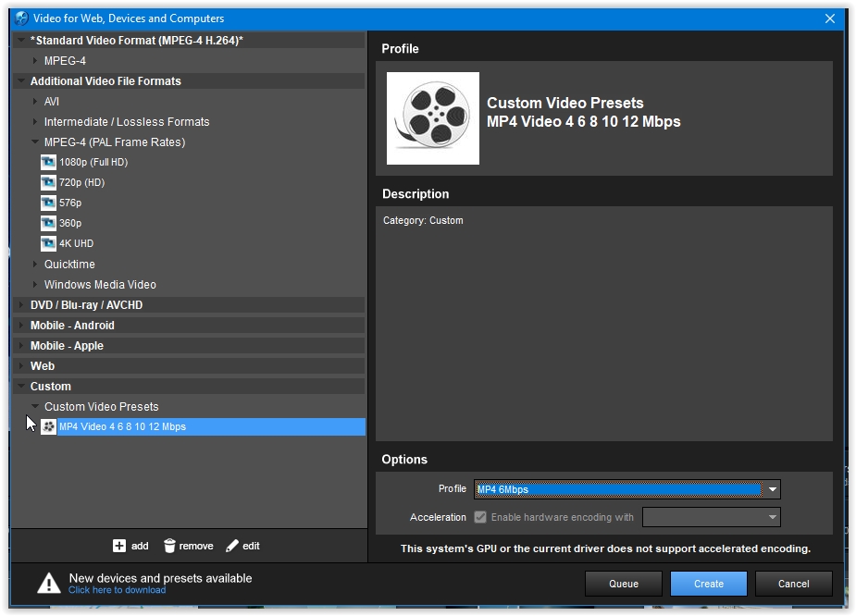Expand the Mobile - Android category
This screenshot has width=856, height=616.
tap(21, 326)
